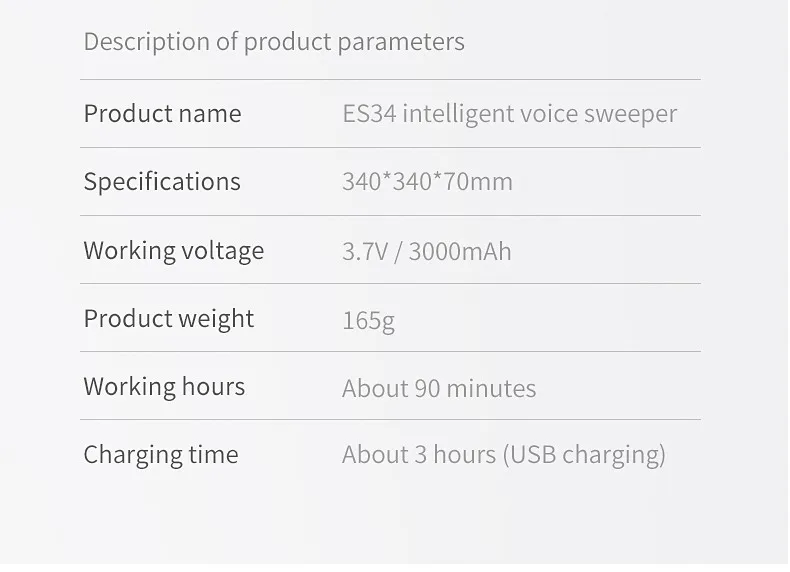Click '3000mAh' battery capacity text
Image resolution: width=790 pixels, height=572 pixels.
460,251
